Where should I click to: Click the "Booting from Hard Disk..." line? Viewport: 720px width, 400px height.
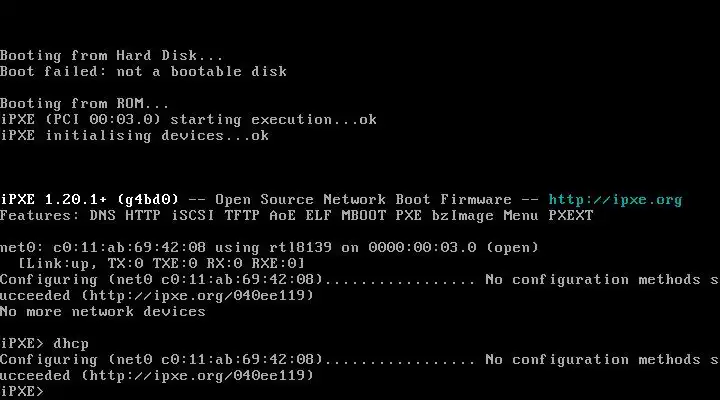112,55
